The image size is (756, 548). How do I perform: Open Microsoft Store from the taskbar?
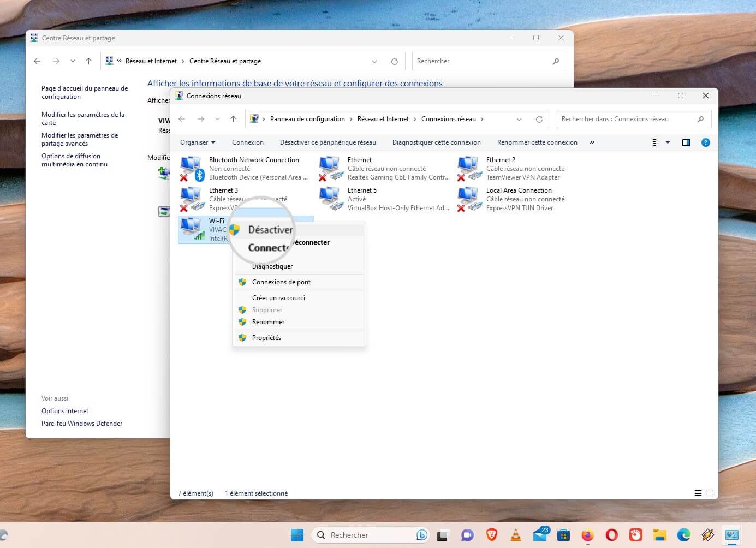(x=563, y=535)
